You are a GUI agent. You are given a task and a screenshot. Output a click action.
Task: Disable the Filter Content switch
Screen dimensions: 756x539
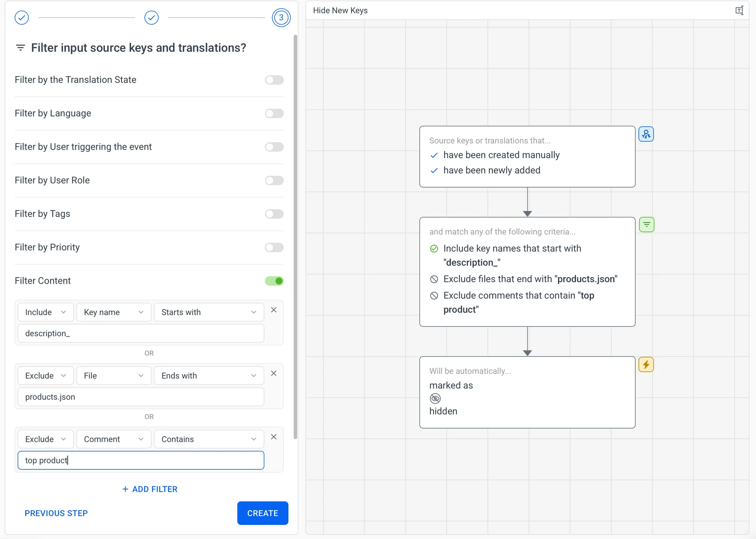(274, 281)
